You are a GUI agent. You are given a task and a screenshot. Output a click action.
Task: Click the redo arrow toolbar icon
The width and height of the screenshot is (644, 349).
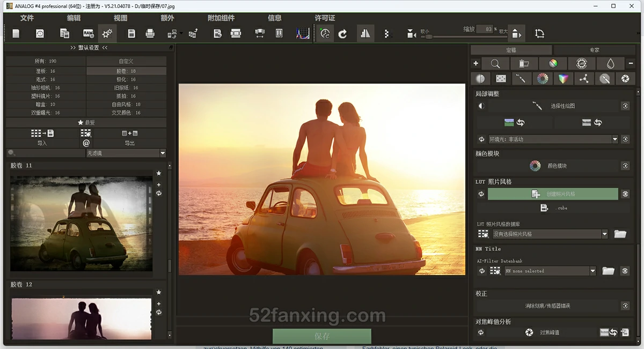click(342, 34)
